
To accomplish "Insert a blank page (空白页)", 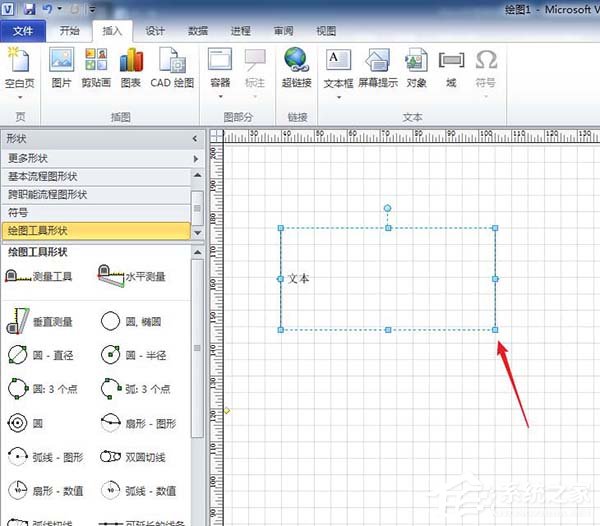I will 19,67.
